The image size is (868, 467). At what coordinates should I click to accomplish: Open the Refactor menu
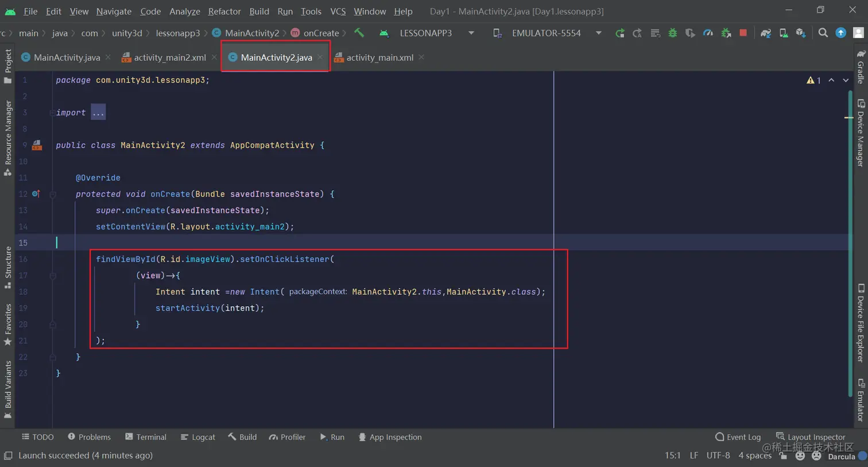[224, 11]
